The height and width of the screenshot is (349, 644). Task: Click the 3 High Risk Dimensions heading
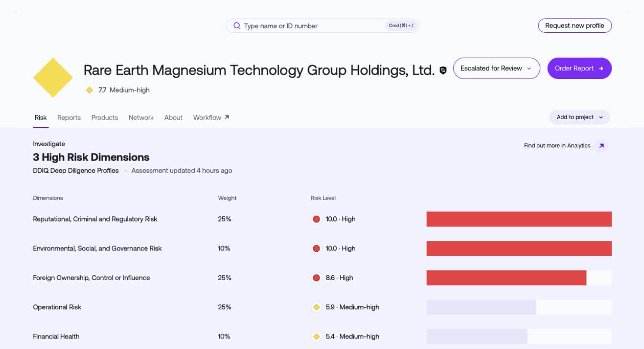(x=91, y=157)
